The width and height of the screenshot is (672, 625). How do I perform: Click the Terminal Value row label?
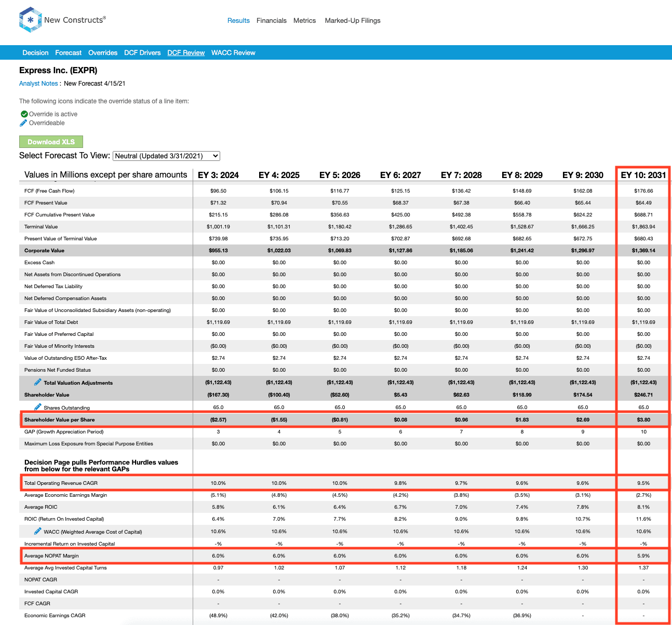(41, 227)
